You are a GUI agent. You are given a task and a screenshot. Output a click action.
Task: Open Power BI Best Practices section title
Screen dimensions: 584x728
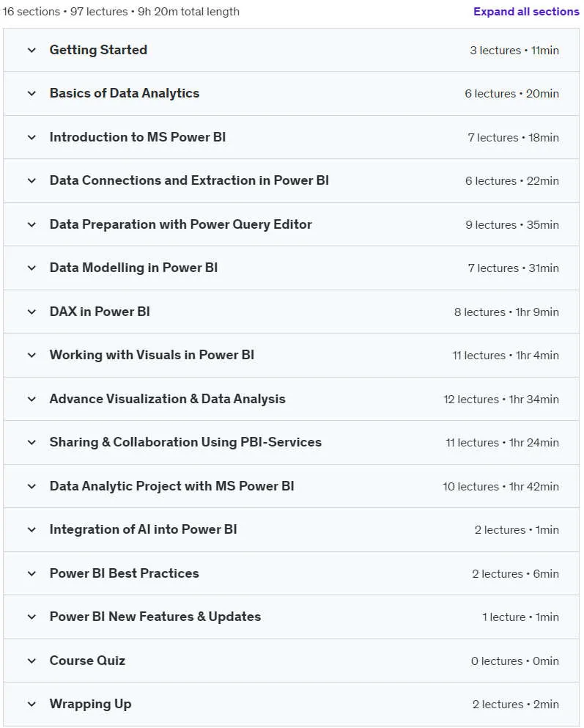point(125,573)
